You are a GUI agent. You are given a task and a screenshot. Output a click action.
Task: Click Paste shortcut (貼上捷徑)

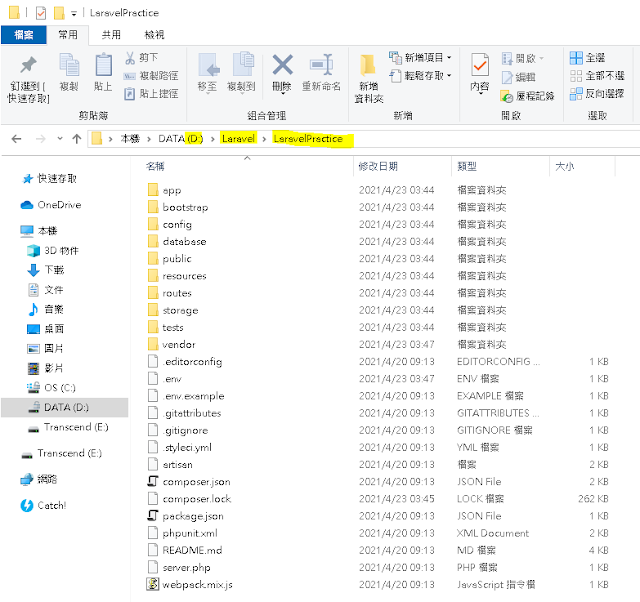151,94
